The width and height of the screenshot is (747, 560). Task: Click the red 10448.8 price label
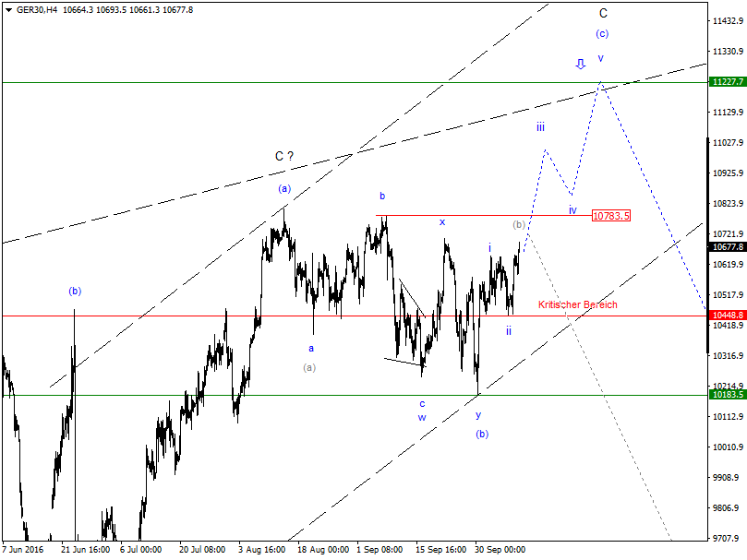[728, 315]
